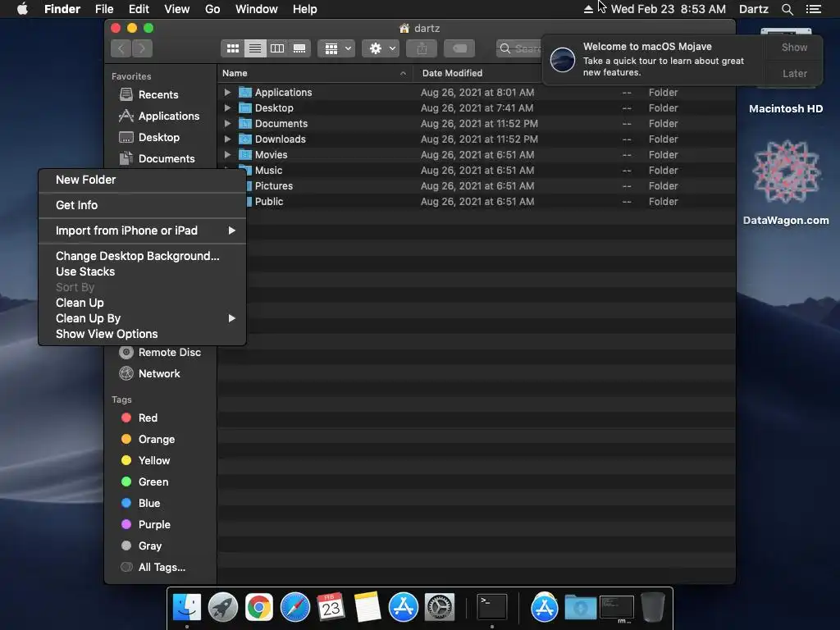Expand the Movies folder row
This screenshot has width=840, height=630.
(227, 155)
